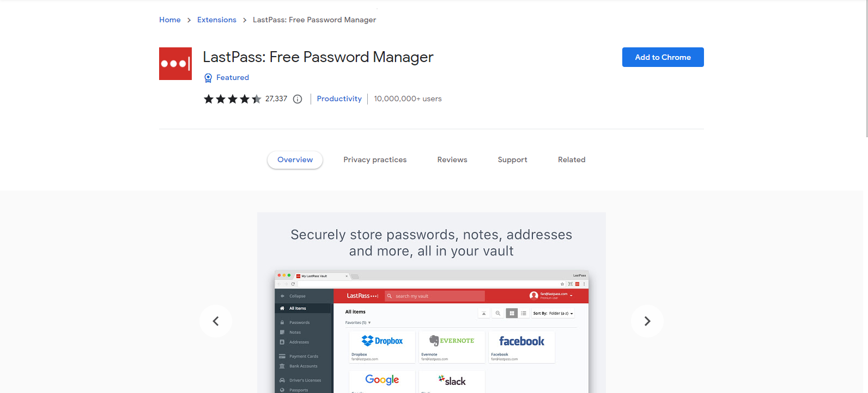Viewport: 868px width, 393px height.
Task: Go to Home breadcrumb link
Action: (x=170, y=20)
